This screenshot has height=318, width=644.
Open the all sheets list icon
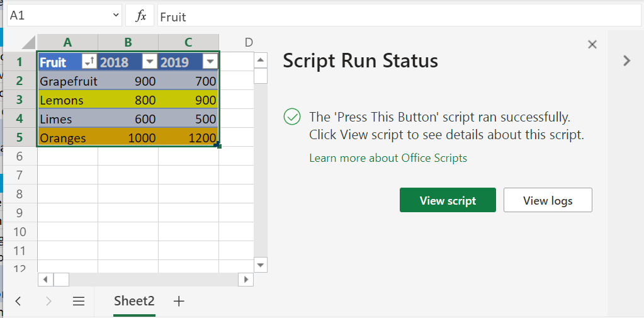pyautogui.click(x=79, y=301)
